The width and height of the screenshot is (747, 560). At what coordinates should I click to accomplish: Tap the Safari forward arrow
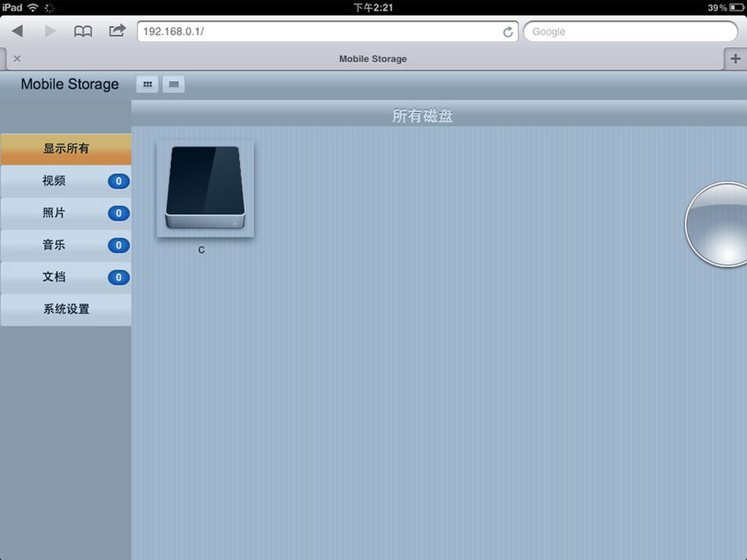click(50, 31)
